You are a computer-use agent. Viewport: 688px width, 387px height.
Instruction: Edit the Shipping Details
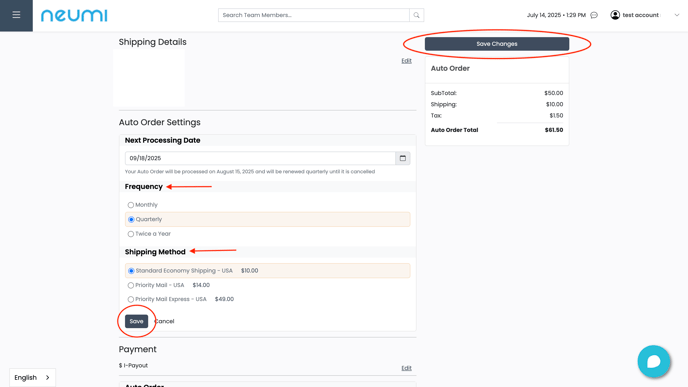(406, 61)
